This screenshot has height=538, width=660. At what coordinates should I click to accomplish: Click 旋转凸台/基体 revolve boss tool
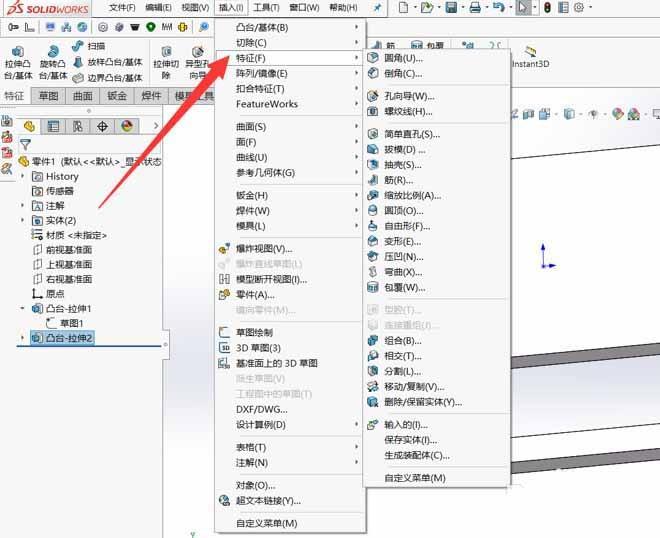(53, 63)
